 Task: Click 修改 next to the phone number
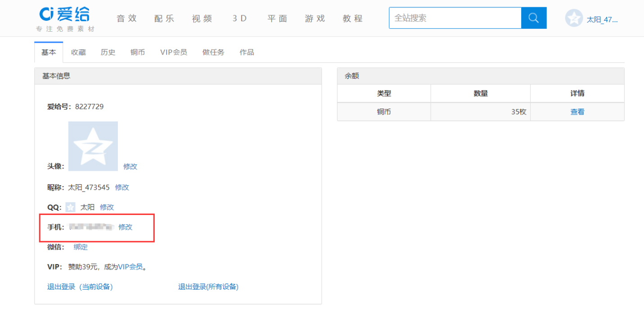pyautogui.click(x=125, y=227)
